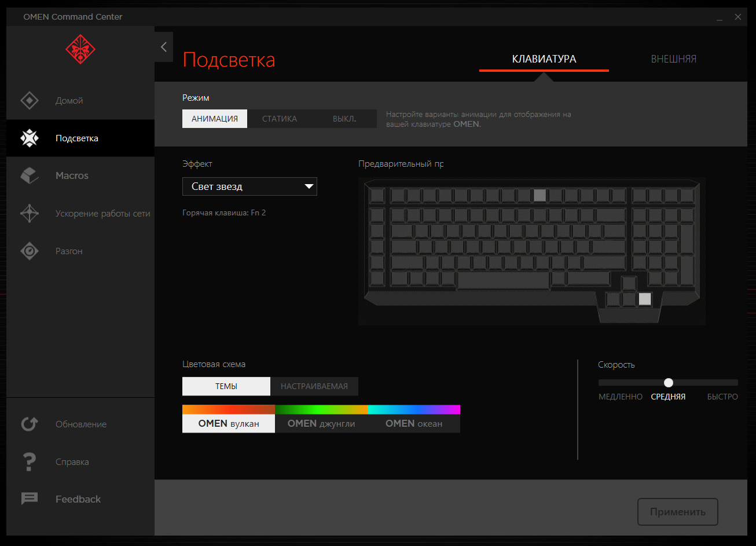Select Подсветка in the sidebar
This screenshot has width=756, height=546.
(x=80, y=138)
